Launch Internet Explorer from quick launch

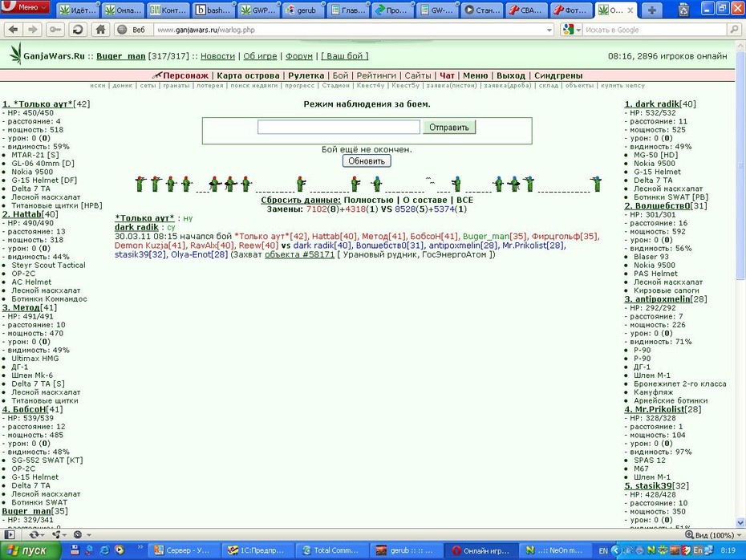[104, 550]
